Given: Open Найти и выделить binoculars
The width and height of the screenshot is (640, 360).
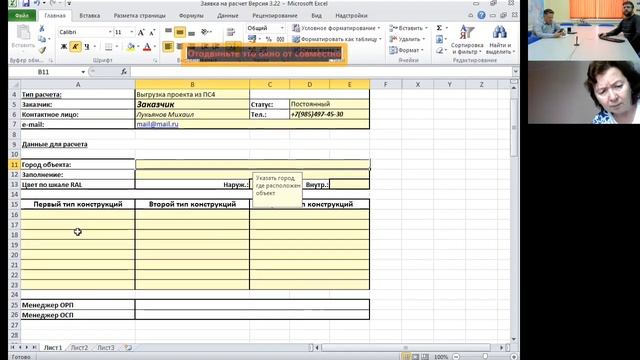Looking at the screenshot, I should coord(500,39).
